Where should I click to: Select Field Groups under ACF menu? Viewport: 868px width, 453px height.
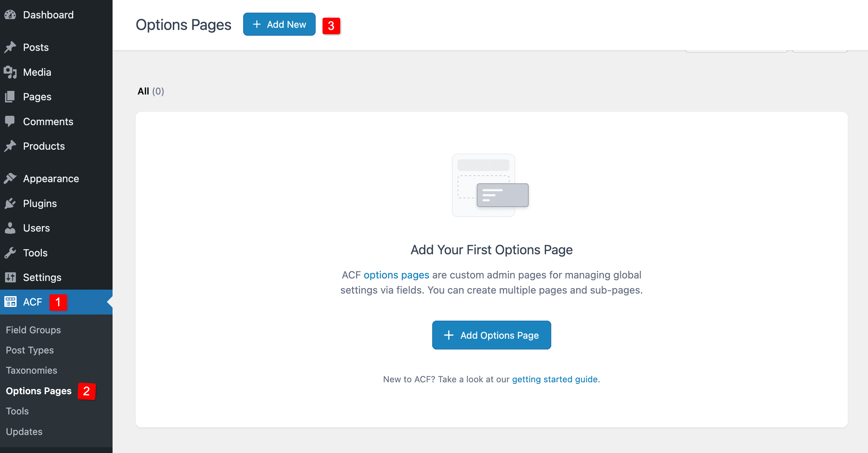(33, 329)
